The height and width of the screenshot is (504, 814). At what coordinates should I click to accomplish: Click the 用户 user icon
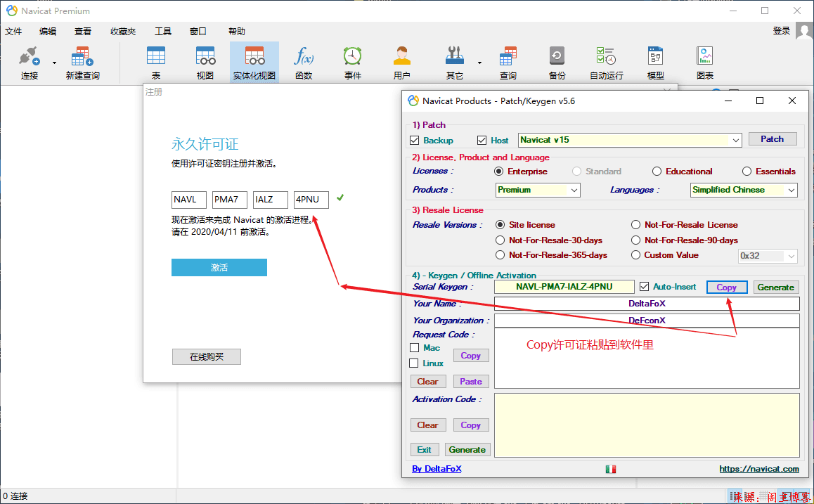(x=402, y=56)
